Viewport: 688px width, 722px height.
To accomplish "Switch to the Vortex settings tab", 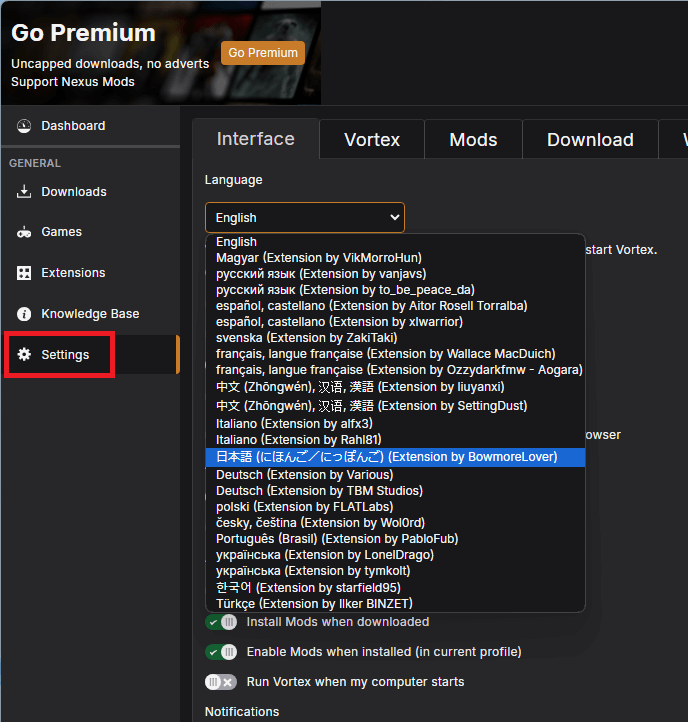I will pyautogui.click(x=372, y=140).
